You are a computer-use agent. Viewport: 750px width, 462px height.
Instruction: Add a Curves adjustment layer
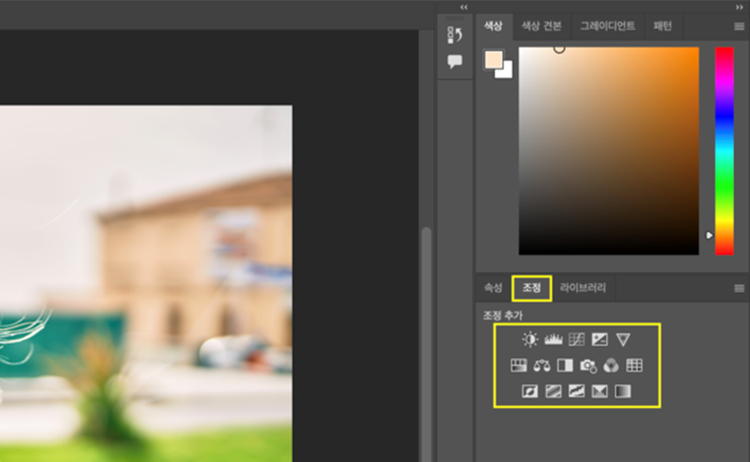(x=576, y=340)
